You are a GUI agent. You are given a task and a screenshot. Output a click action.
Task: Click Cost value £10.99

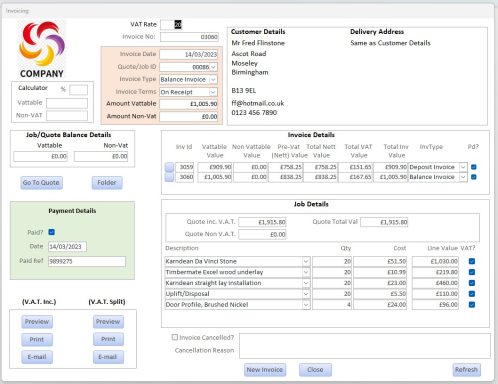(x=380, y=272)
